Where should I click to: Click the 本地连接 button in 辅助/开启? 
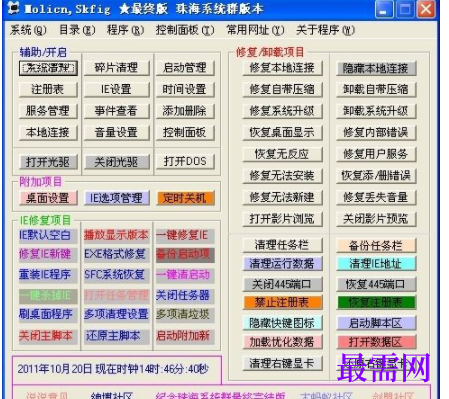pyautogui.click(x=48, y=133)
